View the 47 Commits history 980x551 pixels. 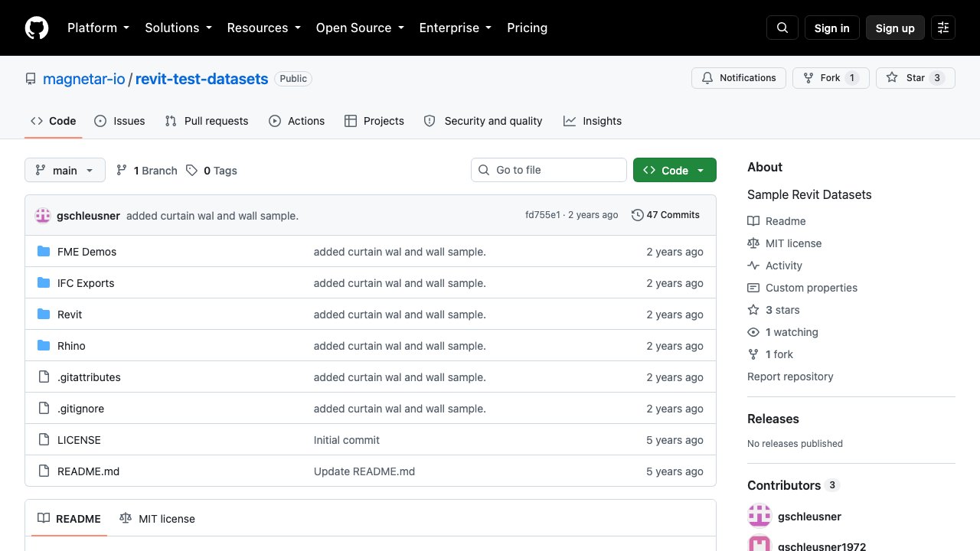tap(665, 215)
